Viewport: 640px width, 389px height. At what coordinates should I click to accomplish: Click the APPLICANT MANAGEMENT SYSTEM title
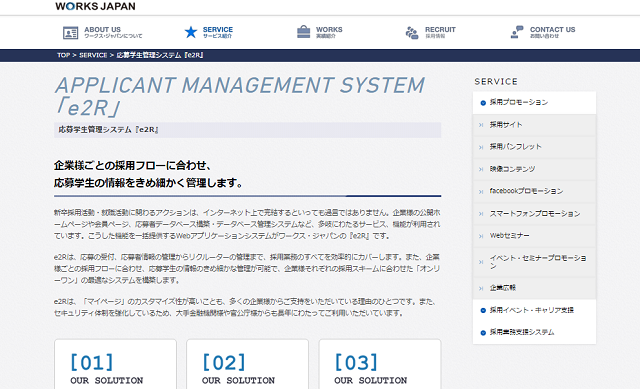[240, 96]
